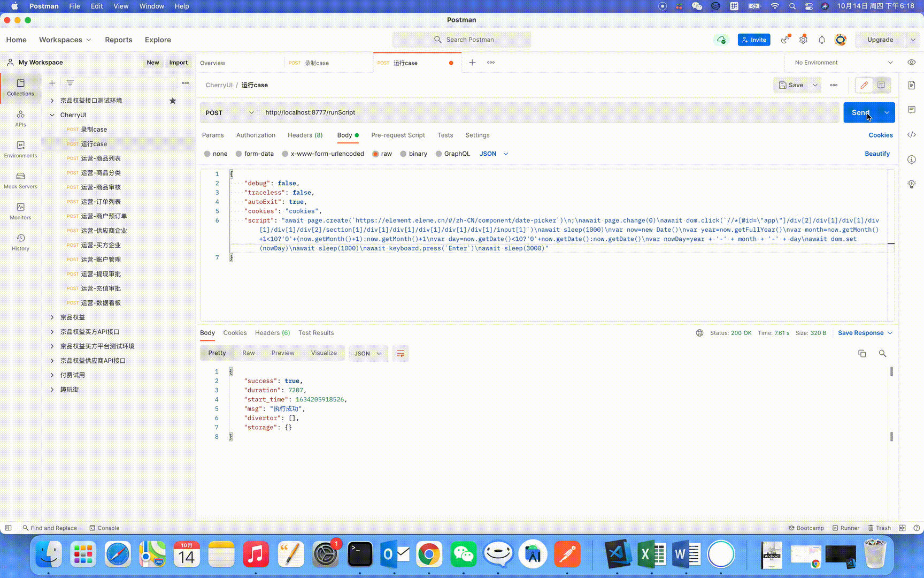Expand the 付费试用 collection

[52, 375]
